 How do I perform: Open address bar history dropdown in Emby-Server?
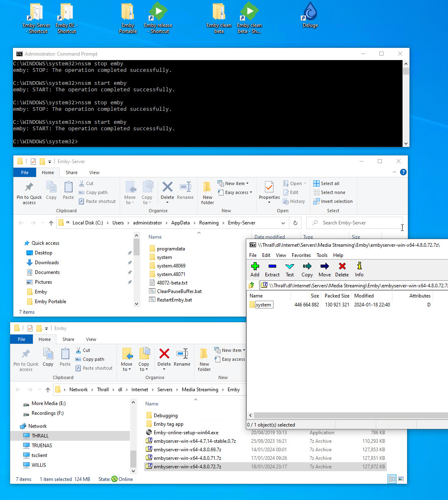pyautogui.click(x=283, y=223)
